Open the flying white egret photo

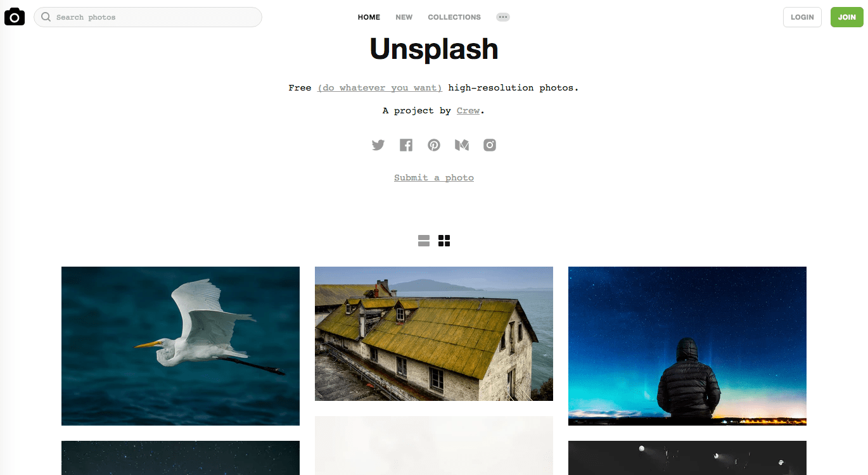pos(181,346)
